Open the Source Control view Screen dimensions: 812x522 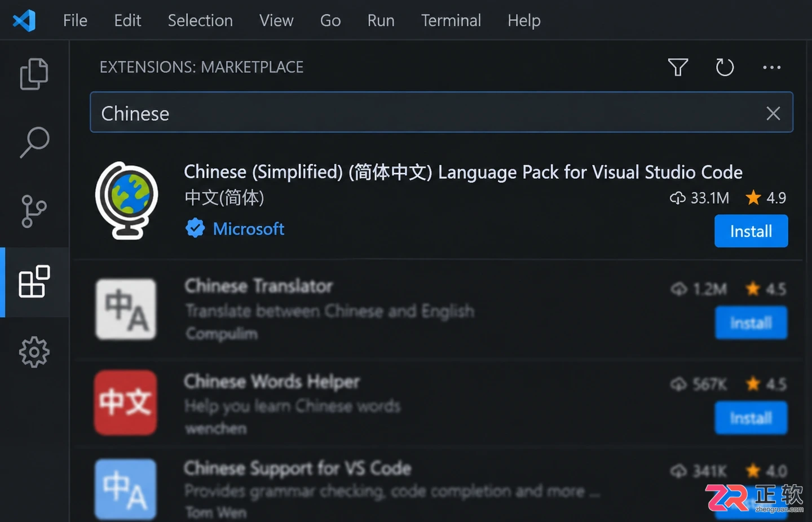(34, 211)
